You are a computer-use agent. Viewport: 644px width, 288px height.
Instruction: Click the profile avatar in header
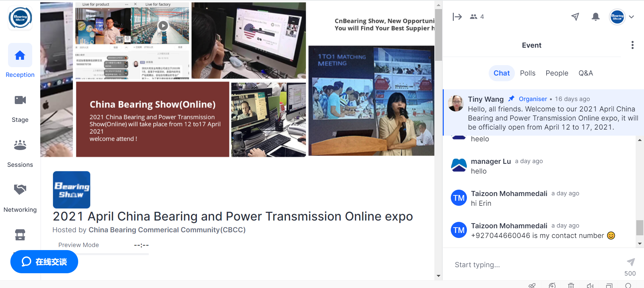click(617, 17)
